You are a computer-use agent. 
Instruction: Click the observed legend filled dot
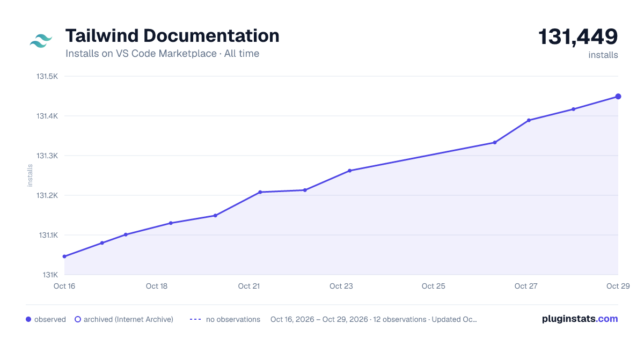pos(28,319)
